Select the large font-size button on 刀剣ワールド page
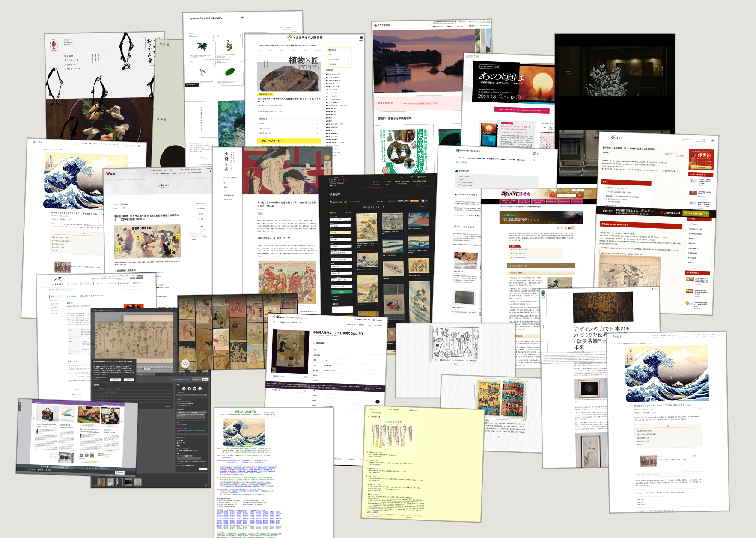This screenshot has width=756, height=538. tap(573, 228)
